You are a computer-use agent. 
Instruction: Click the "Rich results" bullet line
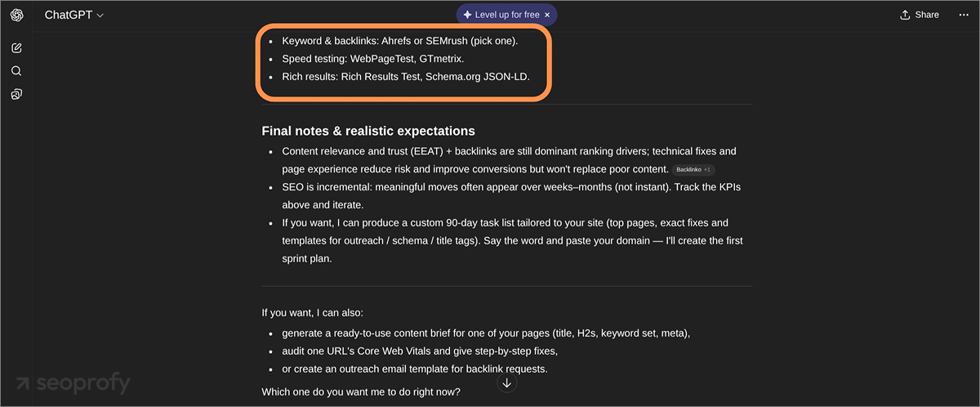pyautogui.click(x=405, y=78)
